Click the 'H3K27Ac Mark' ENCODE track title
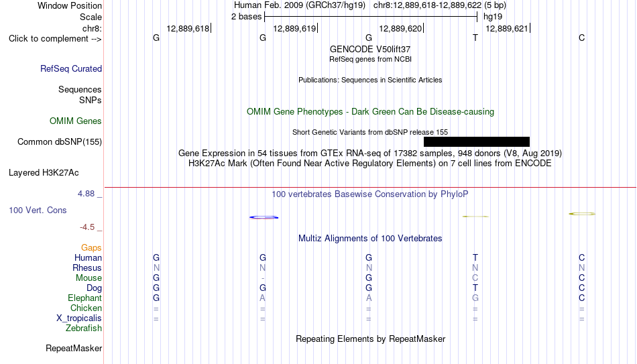This screenshot has width=637, height=364. pos(370,164)
